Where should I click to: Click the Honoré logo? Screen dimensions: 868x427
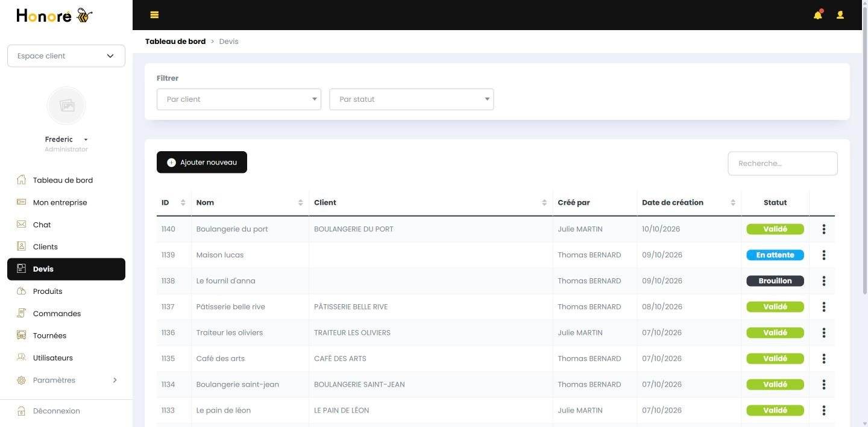[54, 16]
